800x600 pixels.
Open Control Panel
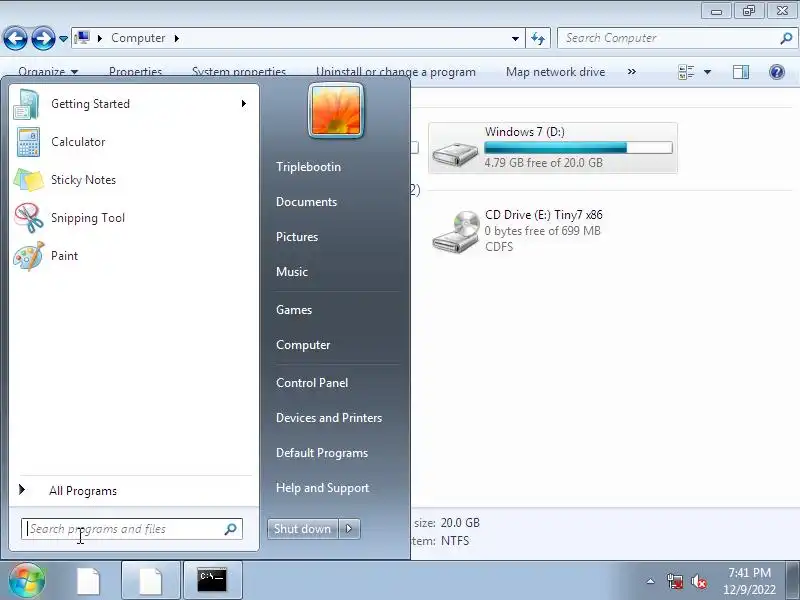[312, 383]
